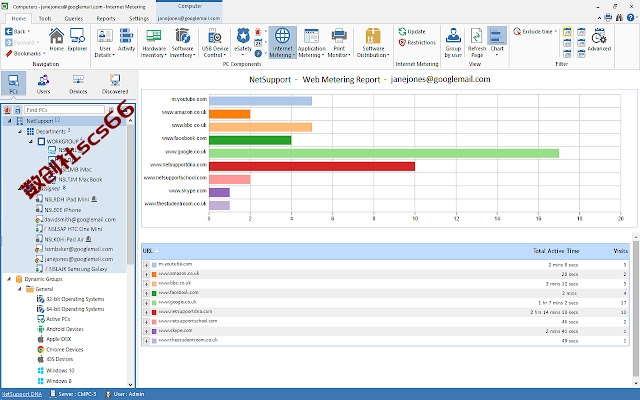Switch to Users view in sidebar
The width and height of the screenshot is (640, 400).
[43, 83]
